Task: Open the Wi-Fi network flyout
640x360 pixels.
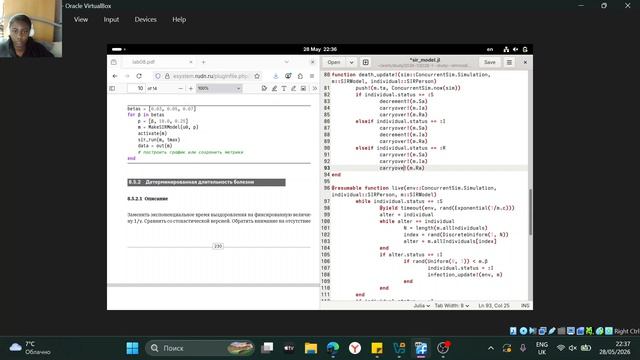Action: 561,348
